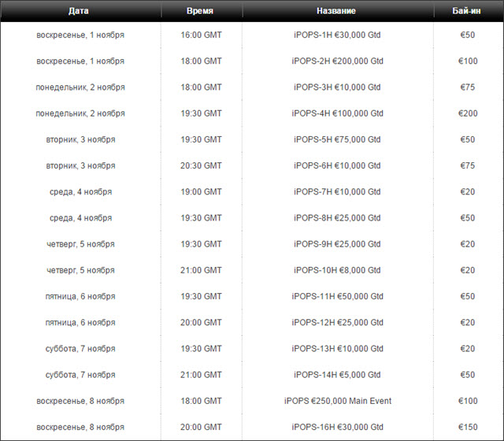Click the Время column header

200,11
